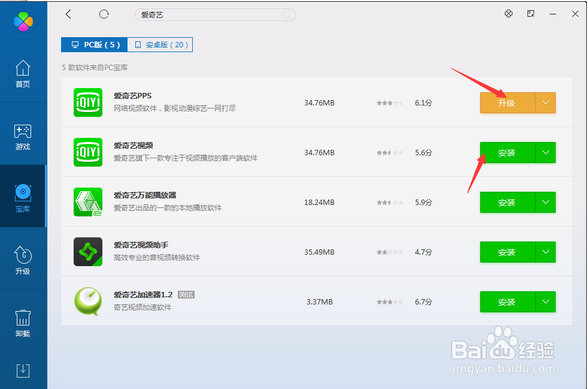
Task: Open the skin/theme icon in title bar
Action: tap(508, 14)
